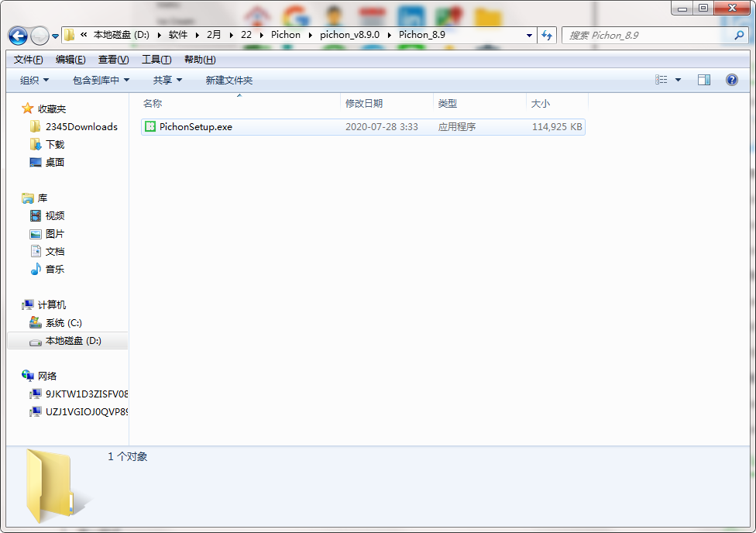Image resolution: width=756 pixels, height=533 pixels.
Task: Click the address bar folder icon
Action: coord(70,35)
